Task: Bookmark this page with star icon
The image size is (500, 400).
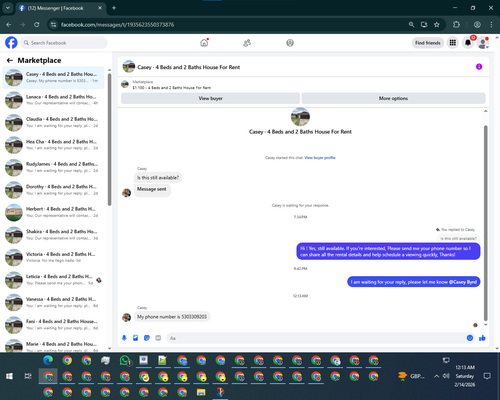Action: pyautogui.click(x=437, y=25)
